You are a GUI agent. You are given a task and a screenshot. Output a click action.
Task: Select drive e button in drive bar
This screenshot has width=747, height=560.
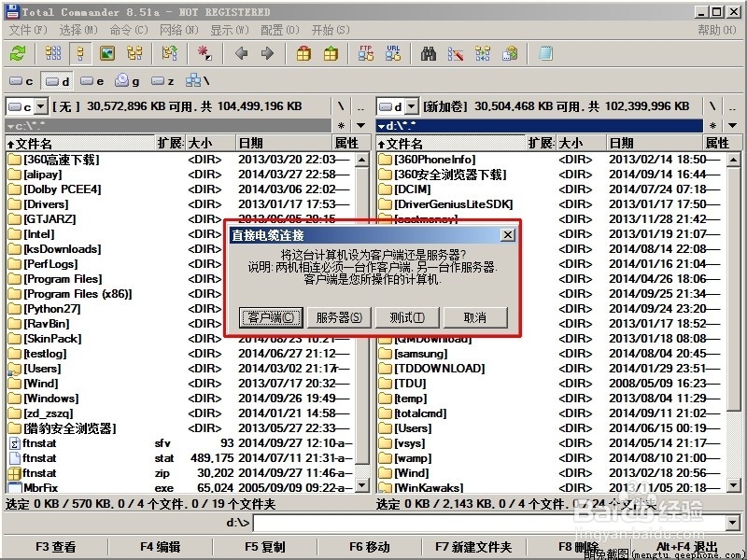(92, 81)
